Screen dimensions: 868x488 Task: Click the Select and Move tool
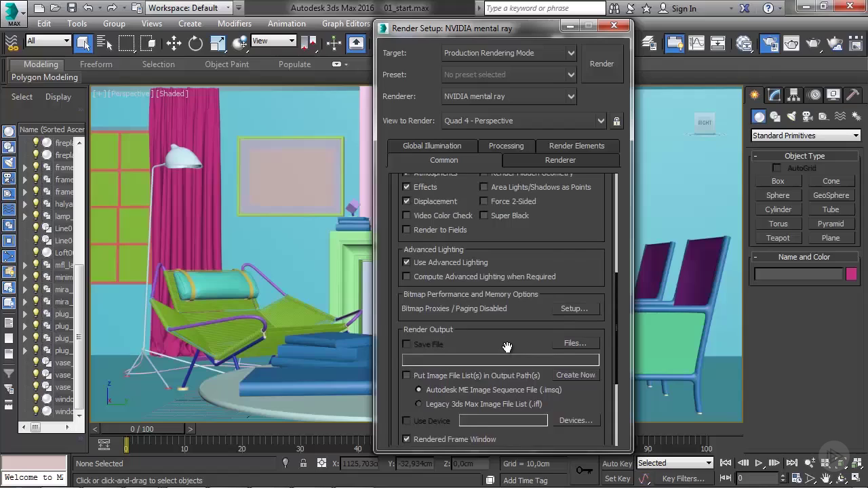[174, 43]
